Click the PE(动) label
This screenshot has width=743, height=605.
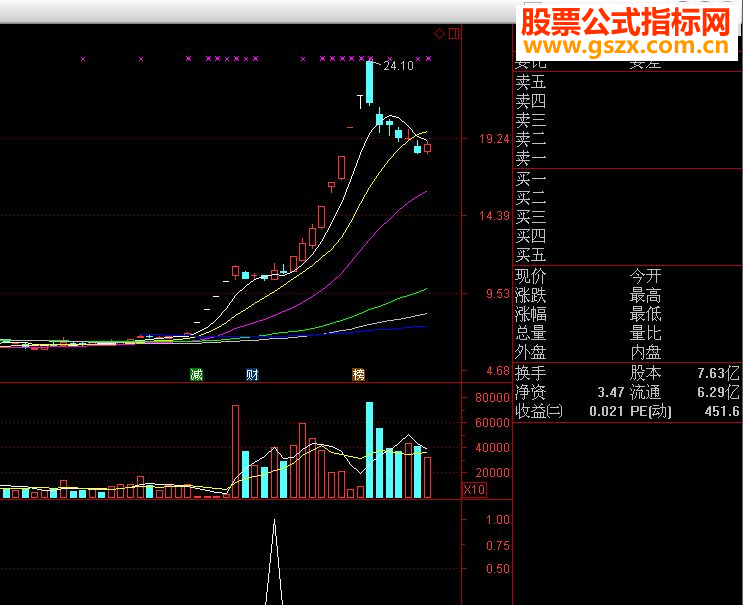pyautogui.click(x=651, y=411)
